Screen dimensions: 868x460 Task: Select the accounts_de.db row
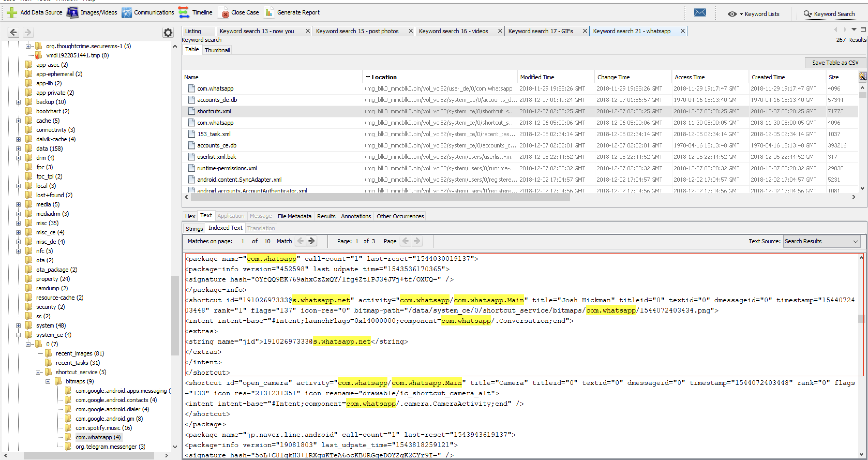click(x=520, y=100)
